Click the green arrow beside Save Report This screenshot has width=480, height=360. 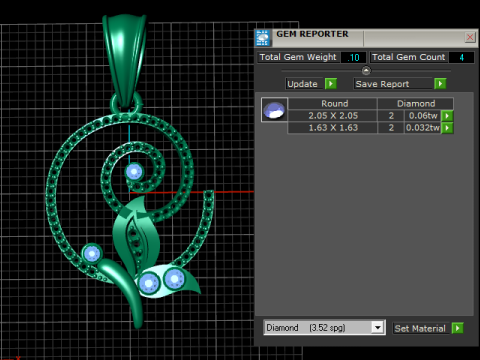pos(440,84)
